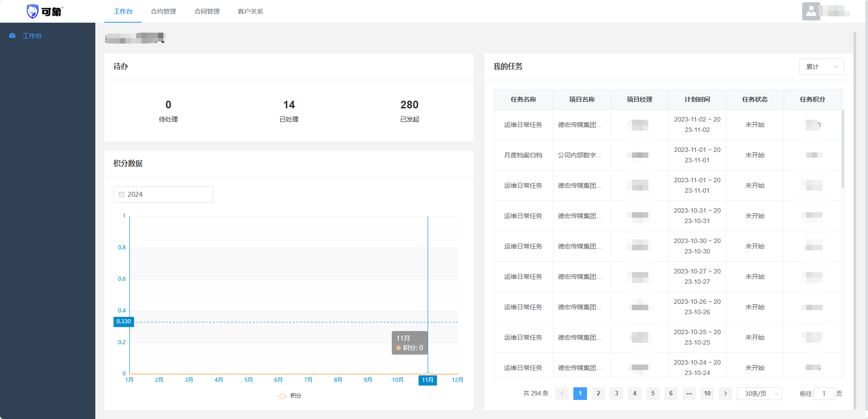This screenshot has height=419, width=868.
Task: Click the 任务积分 column header
Action: tap(813, 99)
